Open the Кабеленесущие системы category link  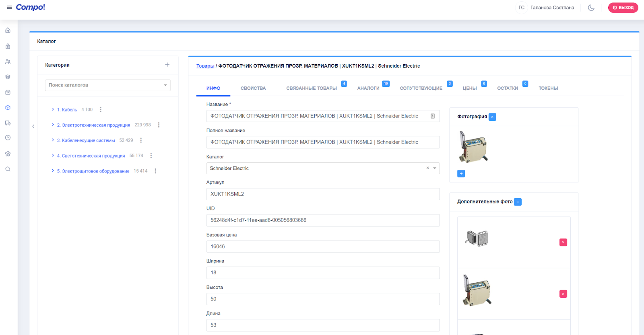(86, 140)
